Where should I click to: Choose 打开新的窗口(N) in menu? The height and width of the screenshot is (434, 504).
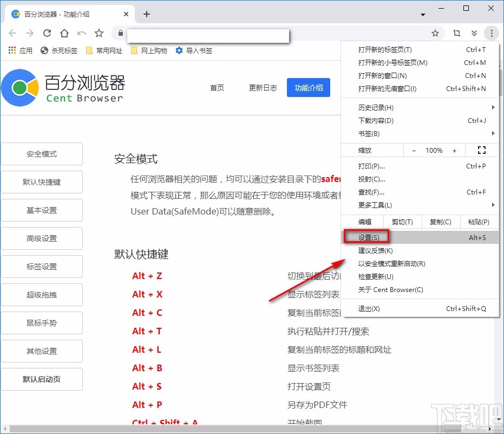(x=420, y=76)
